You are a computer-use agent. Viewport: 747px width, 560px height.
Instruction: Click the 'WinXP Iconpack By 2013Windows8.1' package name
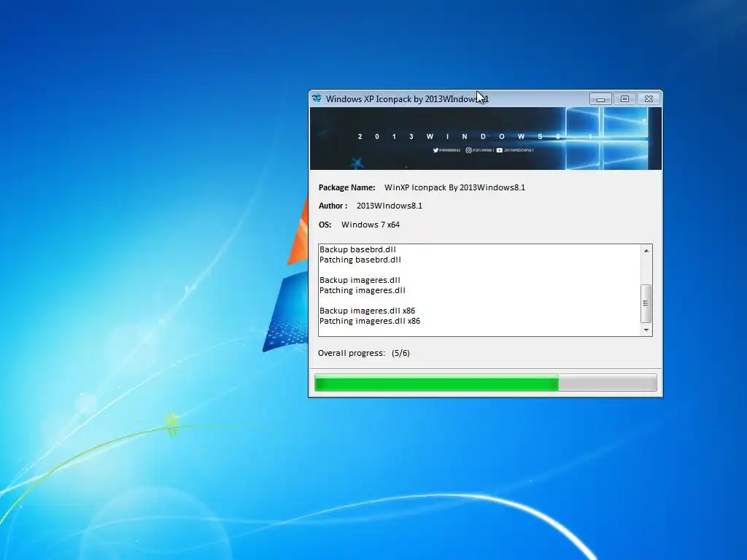click(454, 187)
